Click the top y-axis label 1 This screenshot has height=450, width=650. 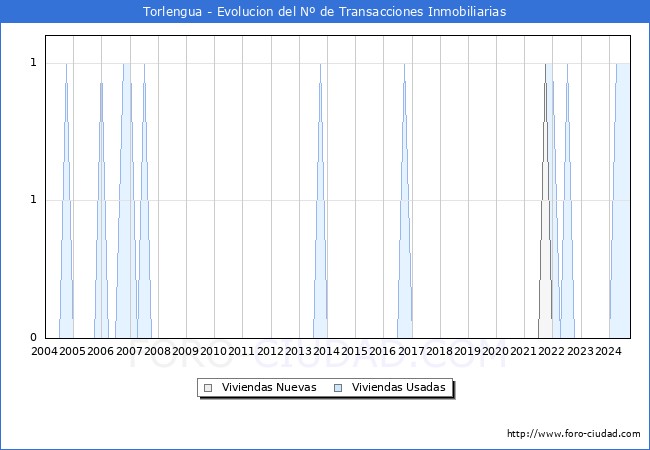point(34,63)
